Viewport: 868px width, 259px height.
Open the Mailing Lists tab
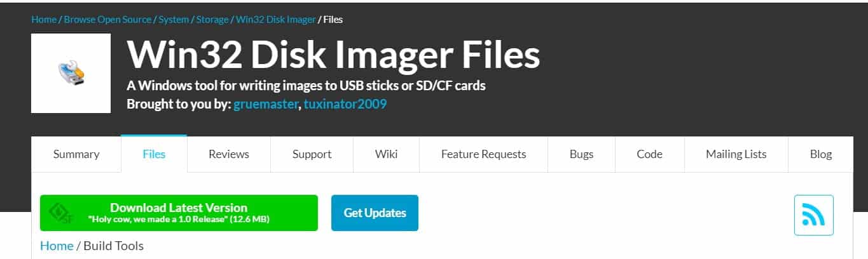point(736,154)
